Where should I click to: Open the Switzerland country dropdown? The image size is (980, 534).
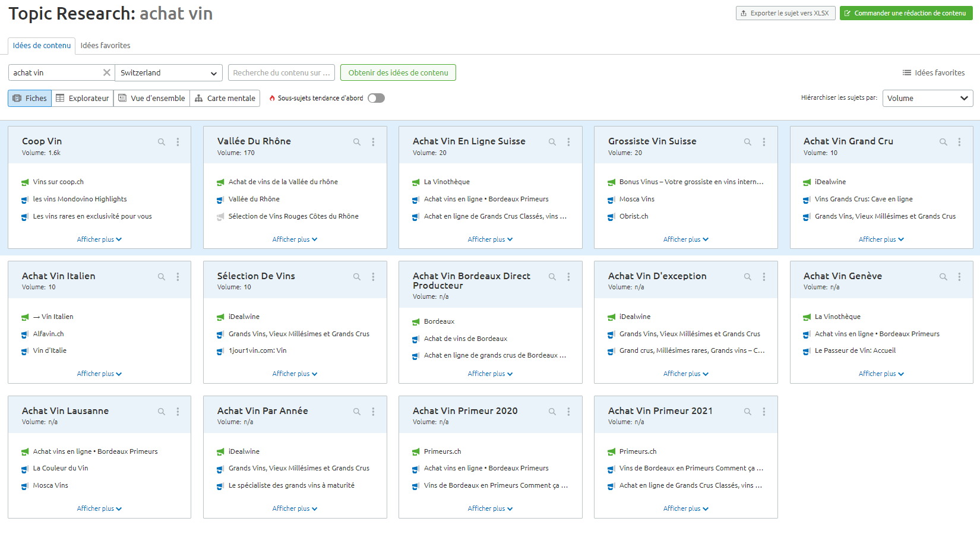point(169,72)
